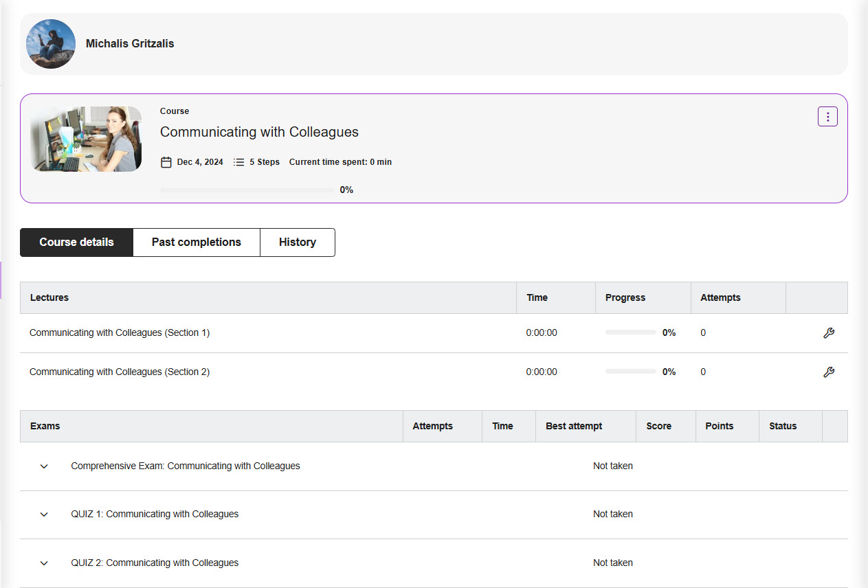Select the Course details tab
Viewport: 868px width, 588px height.
[x=76, y=242]
